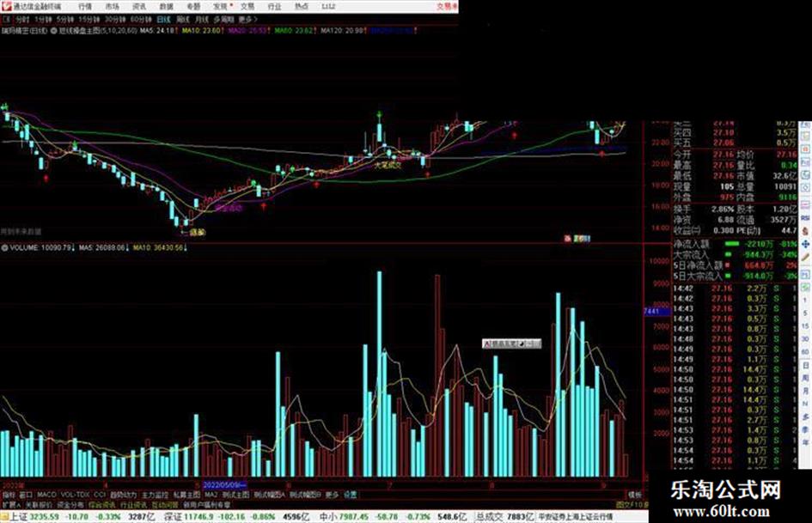
Task: Expand the 扩展 panel toggle
Action: (11, 504)
